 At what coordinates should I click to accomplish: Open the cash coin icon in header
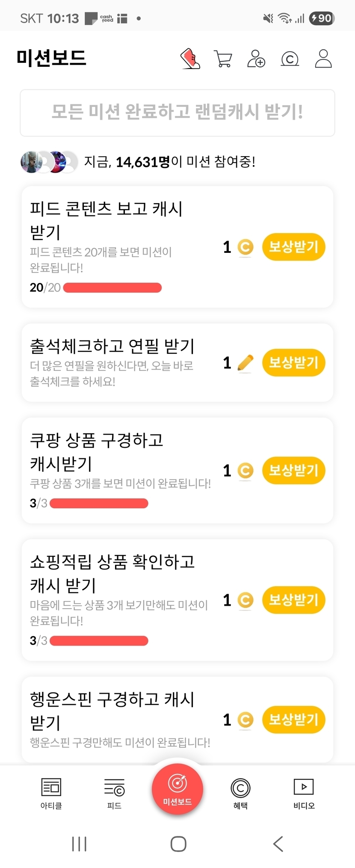[290, 59]
